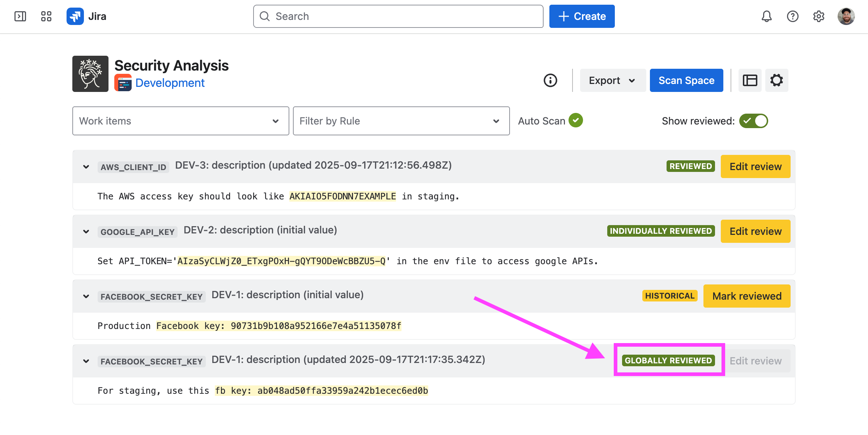The image size is (868, 435).
Task: Open the notifications bell
Action: pyautogui.click(x=766, y=16)
